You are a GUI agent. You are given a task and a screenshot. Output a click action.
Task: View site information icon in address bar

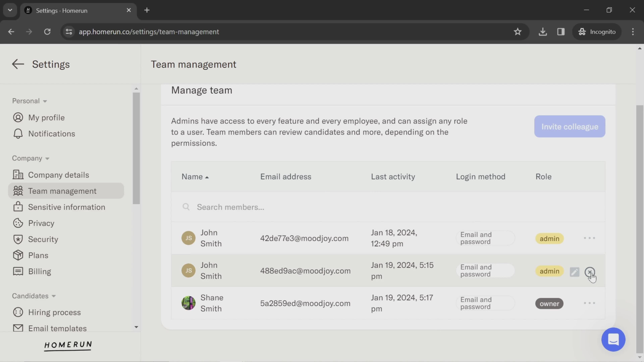coord(69,32)
